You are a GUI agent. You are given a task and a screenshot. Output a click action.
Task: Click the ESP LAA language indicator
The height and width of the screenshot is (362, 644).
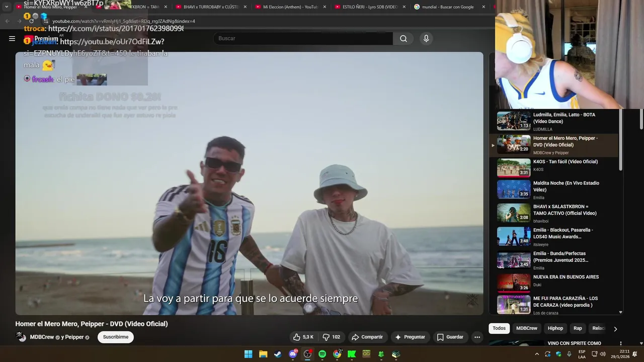click(582, 354)
